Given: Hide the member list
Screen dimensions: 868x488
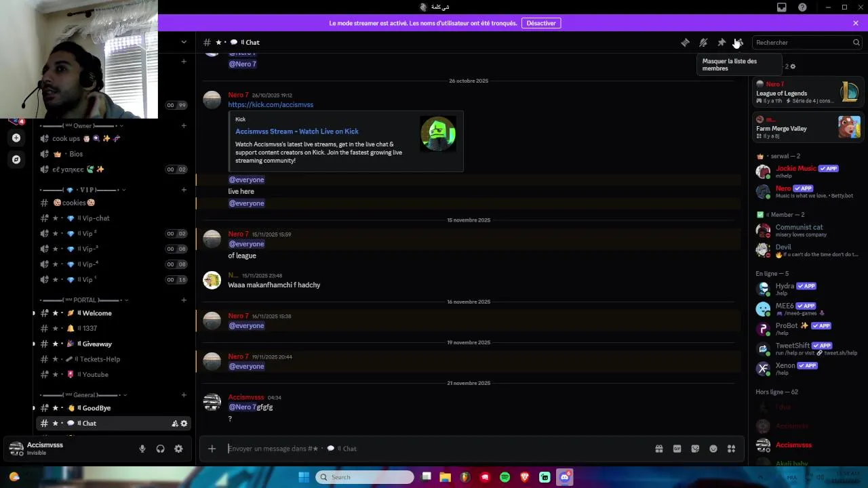Looking at the screenshot, I should click(x=739, y=43).
